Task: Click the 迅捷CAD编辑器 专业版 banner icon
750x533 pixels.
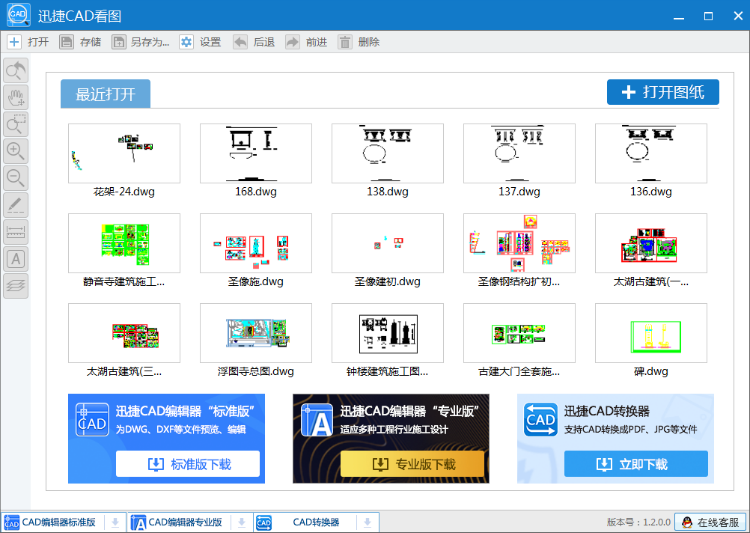Action: coord(317,420)
